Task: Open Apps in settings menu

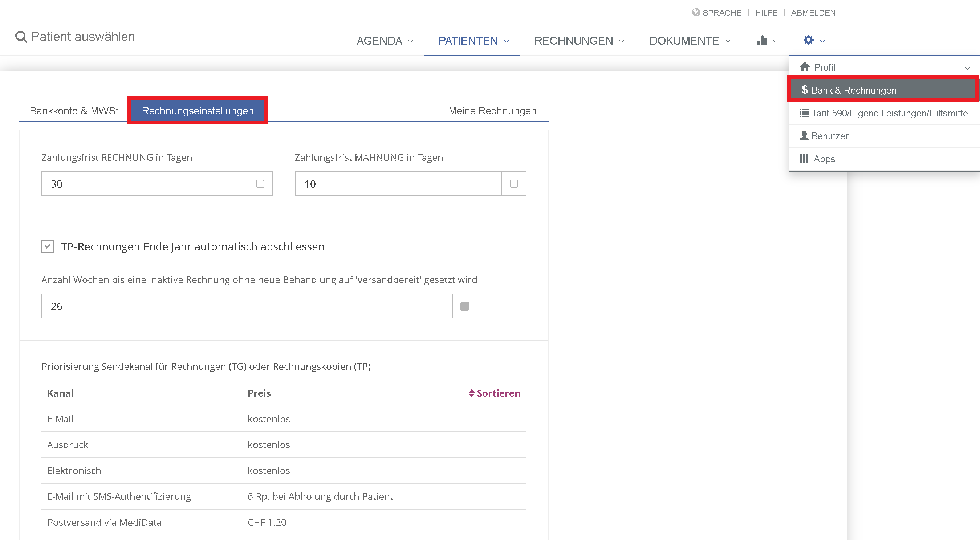Action: (885, 159)
